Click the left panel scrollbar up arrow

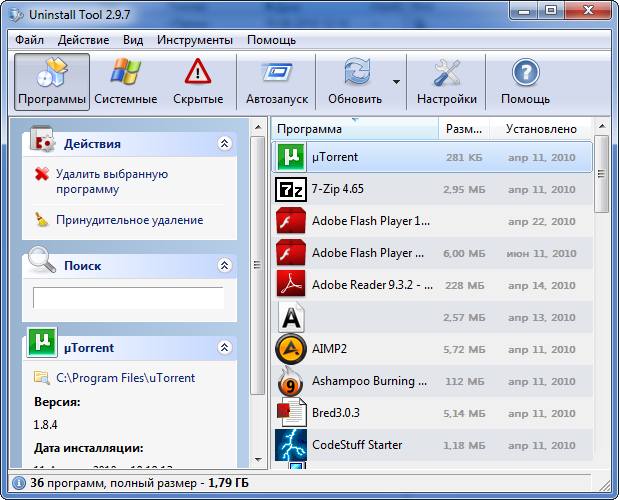(x=258, y=127)
